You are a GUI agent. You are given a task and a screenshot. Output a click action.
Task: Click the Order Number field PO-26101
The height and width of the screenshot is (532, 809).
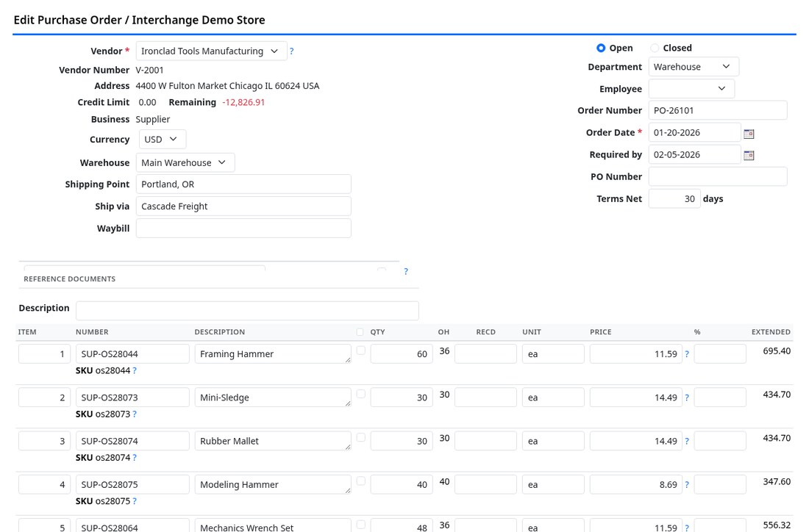coord(718,110)
